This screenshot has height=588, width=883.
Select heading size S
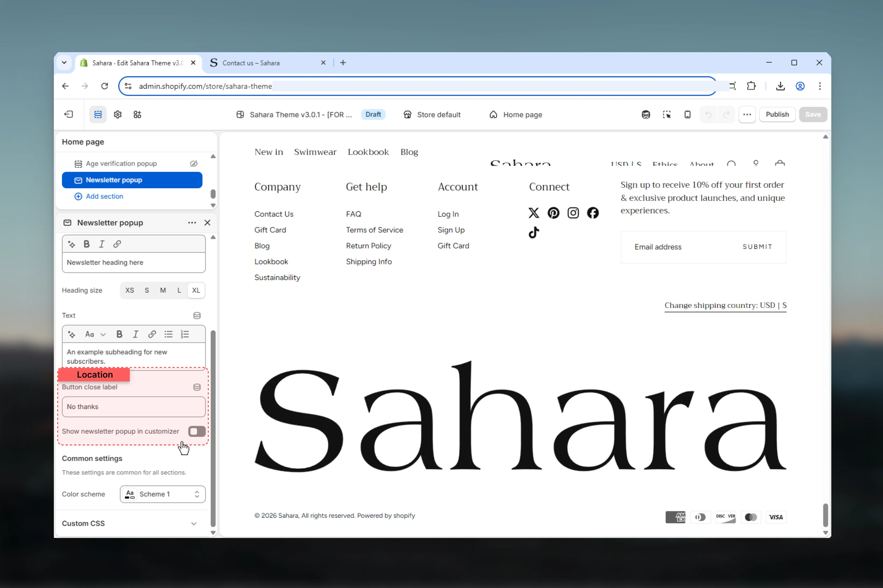point(147,290)
